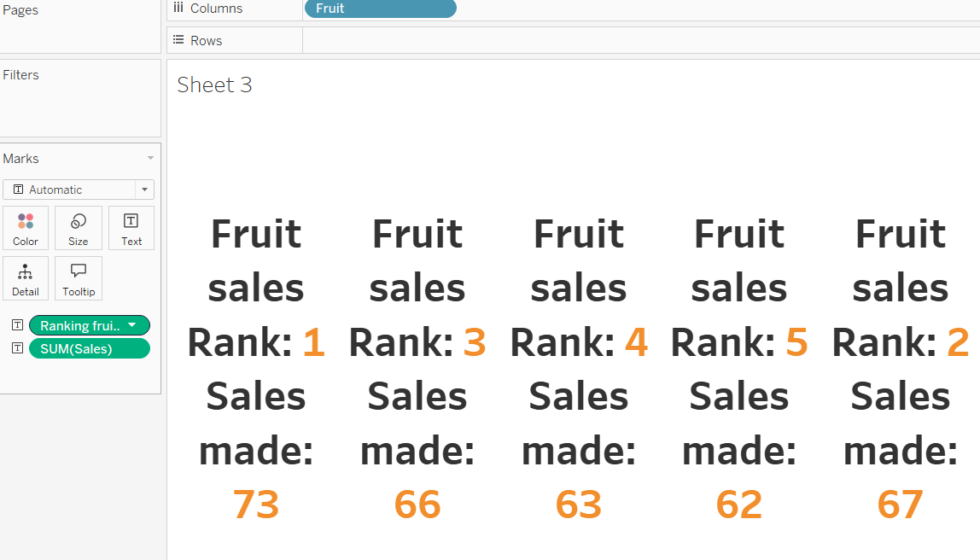
Task: Click the empty Rows shelf area
Action: coord(640,40)
